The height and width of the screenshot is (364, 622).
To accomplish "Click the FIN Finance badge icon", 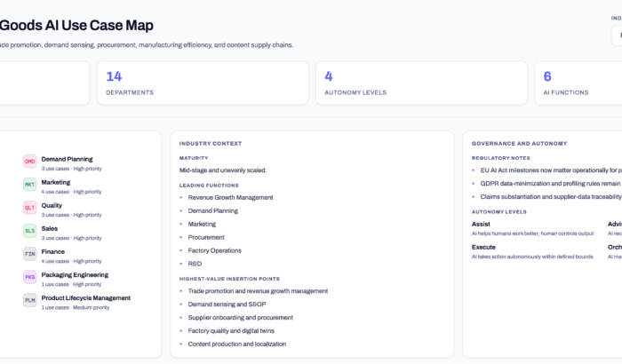I will tap(30, 254).
